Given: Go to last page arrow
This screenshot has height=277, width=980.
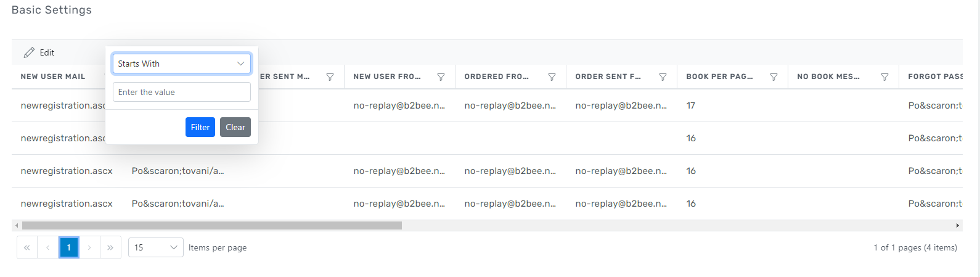Looking at the screenshot, I should click(110, 247).
